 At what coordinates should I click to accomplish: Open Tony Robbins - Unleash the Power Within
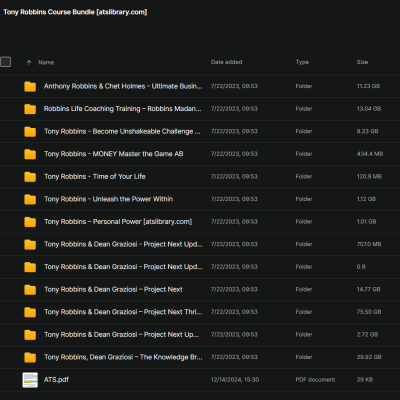click(x=108, y=199)
